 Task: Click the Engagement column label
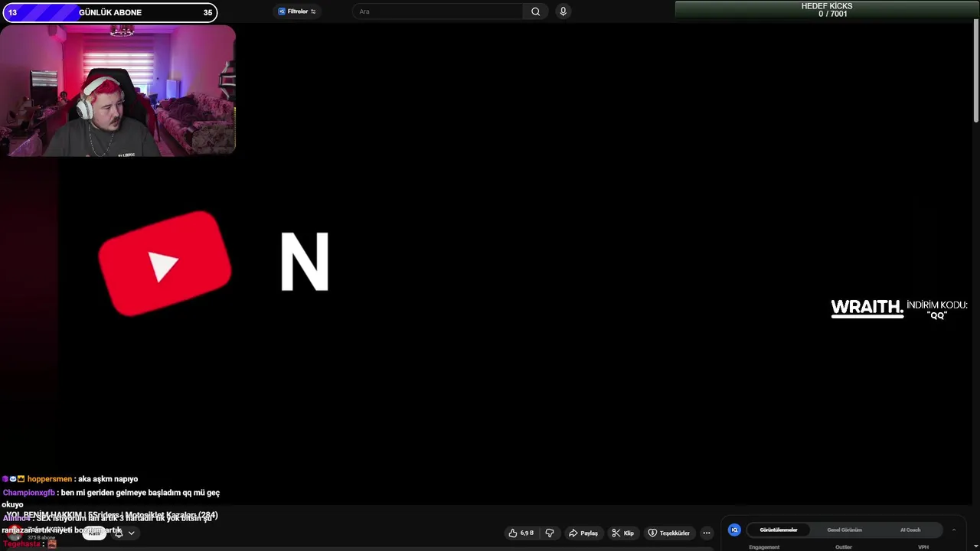coord(764,547)
